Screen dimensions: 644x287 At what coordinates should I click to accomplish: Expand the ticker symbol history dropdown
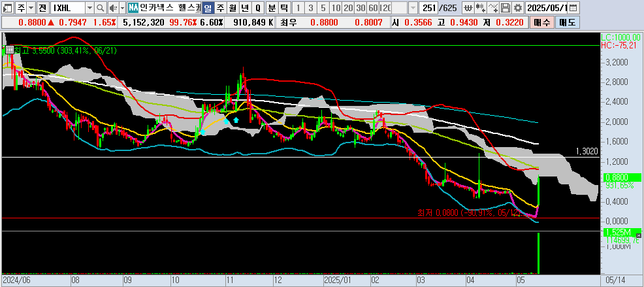(x=89, y=7)
